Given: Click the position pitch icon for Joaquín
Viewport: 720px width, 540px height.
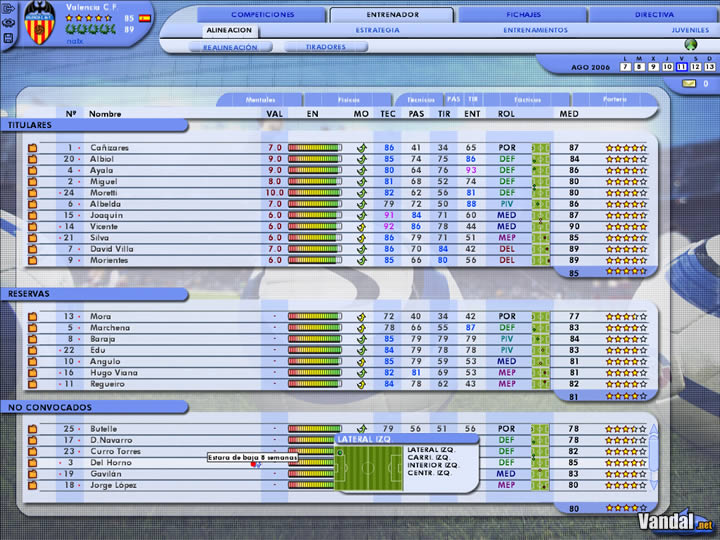Looking at the screenshot, I should coord(540,215).
